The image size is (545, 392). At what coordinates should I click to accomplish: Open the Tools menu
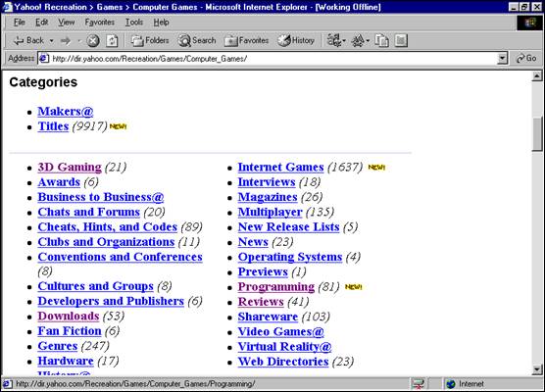pyautogui.click(x=134, y=23)
